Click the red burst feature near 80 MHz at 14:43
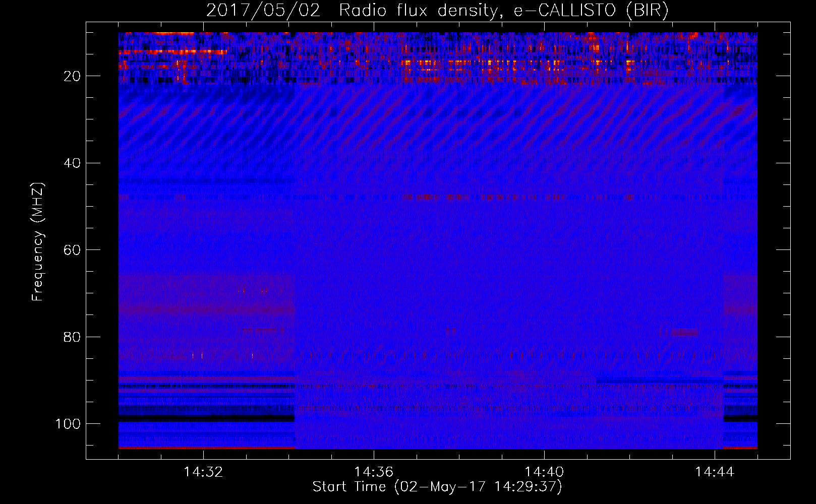 (684, 333)
